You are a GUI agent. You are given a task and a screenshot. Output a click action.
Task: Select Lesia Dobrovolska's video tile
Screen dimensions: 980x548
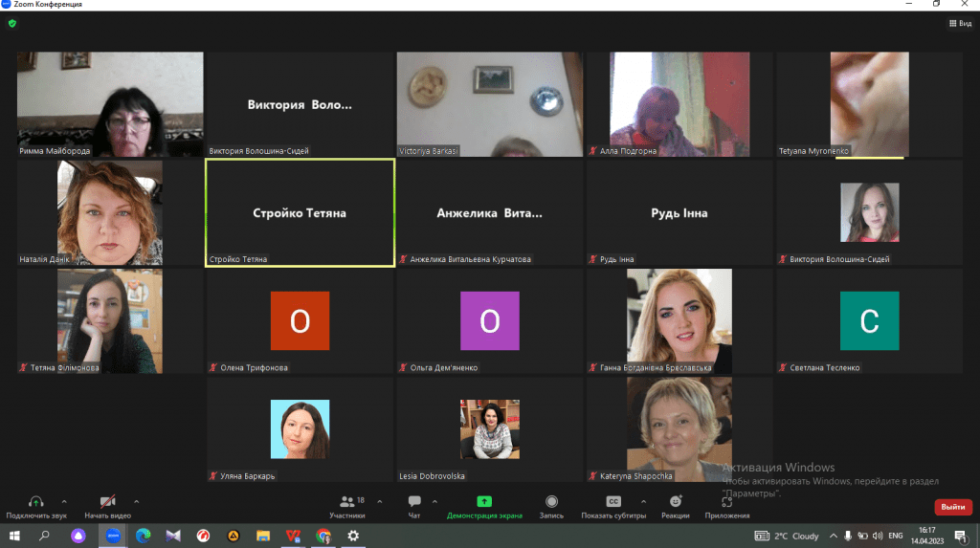(x=490, y=429)
